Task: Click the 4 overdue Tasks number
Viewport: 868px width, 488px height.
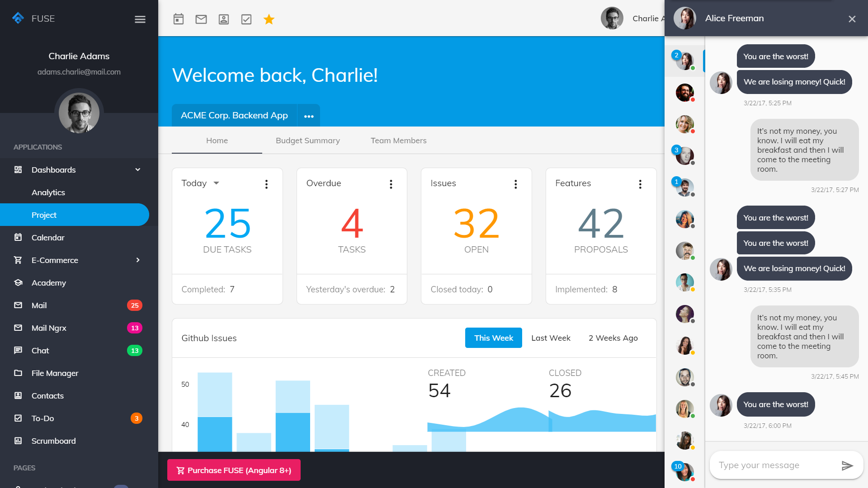Action: coord(352,223)
